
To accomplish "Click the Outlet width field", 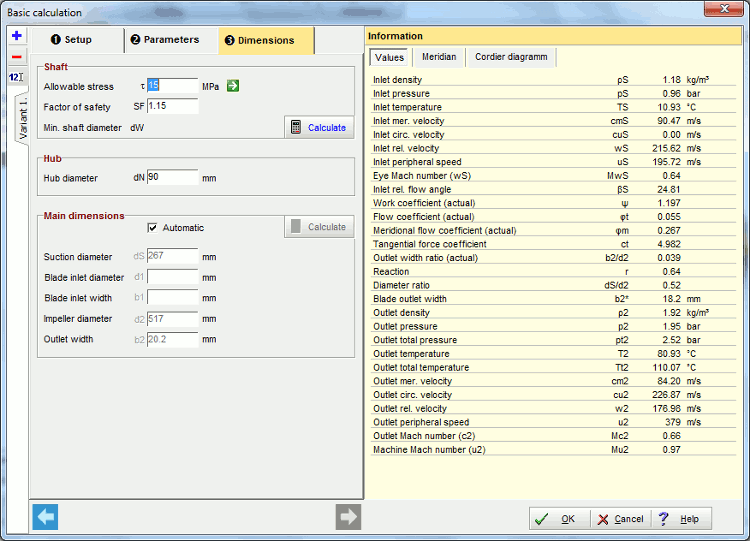I will [x=172, y=339].
